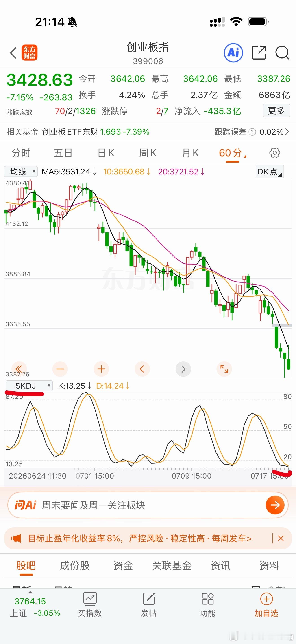Go back using the left arrow
Screen dimensions: 296x644
point(13,53)
